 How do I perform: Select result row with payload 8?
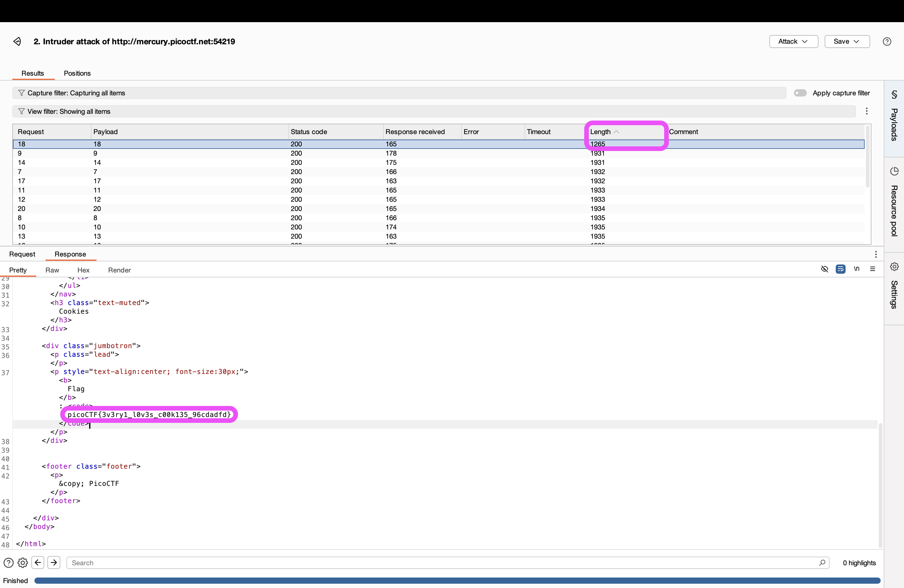[x=439, y=218]
